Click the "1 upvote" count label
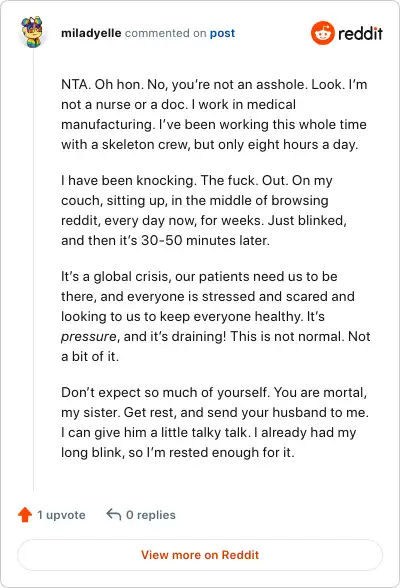 tap(61, 515)
